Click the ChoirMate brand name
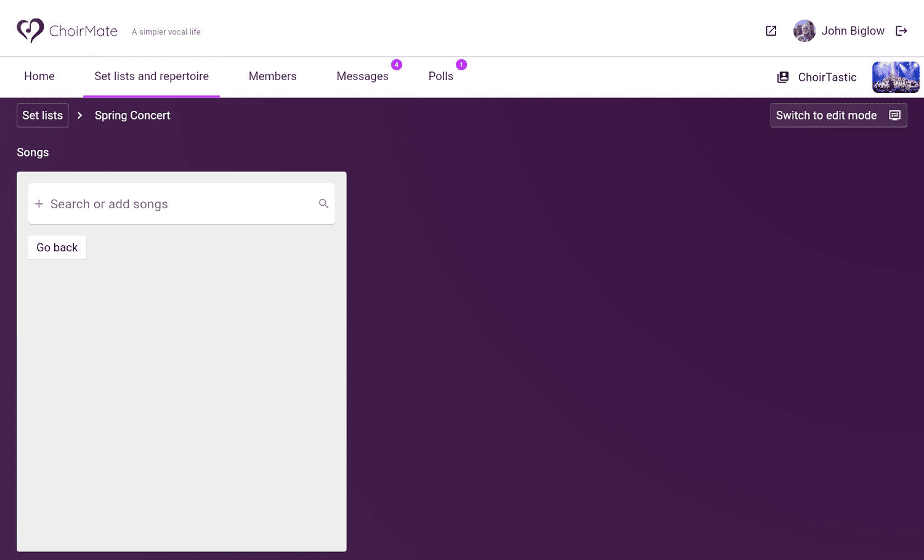 (x=83, y=31)
